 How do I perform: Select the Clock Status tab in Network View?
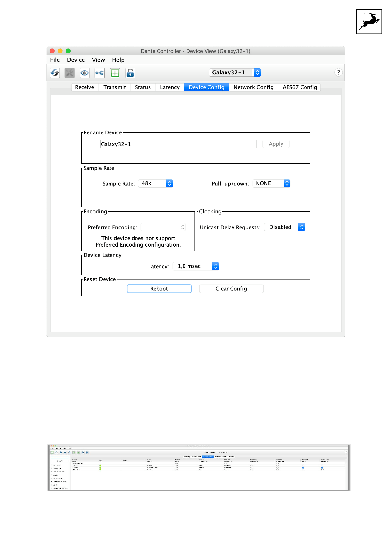(x=208, y=457)
